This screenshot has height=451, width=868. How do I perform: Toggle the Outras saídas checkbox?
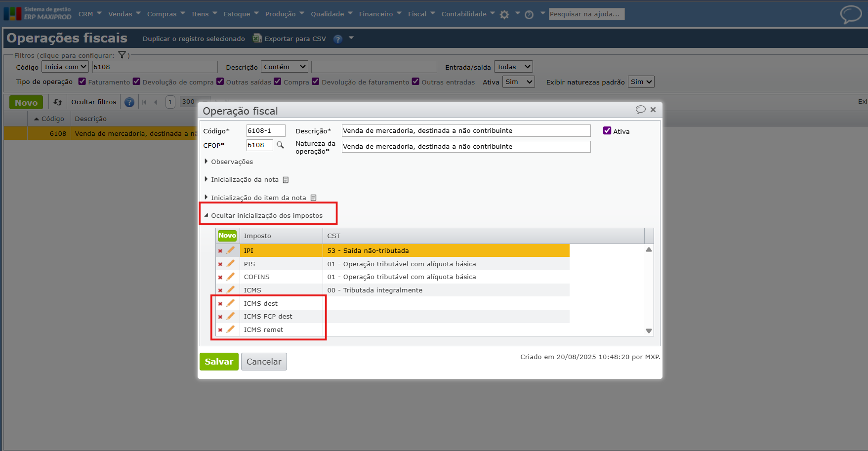pos(220,82)
